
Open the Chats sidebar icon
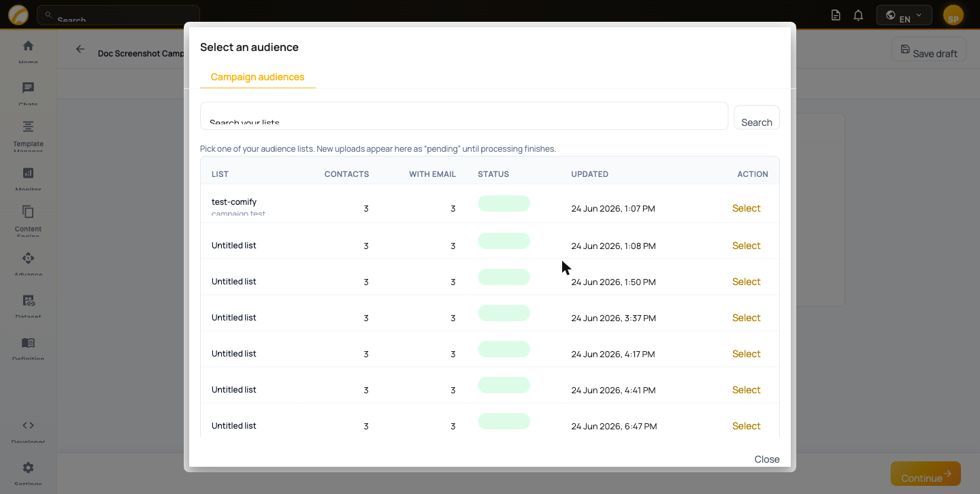coord(28,88)
